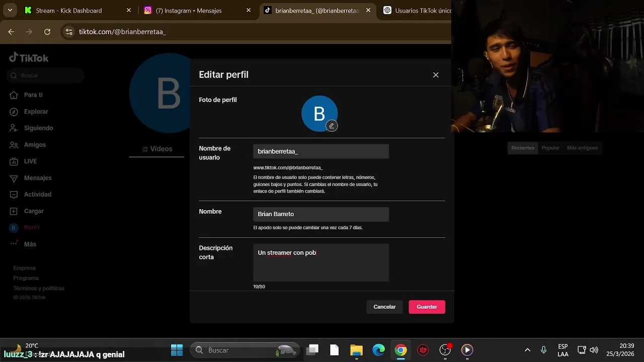This screenshot has width=644, height=362.
Task: Switch to the brianberretaa_ TikTok tab
Action: (x=317, y=11)
